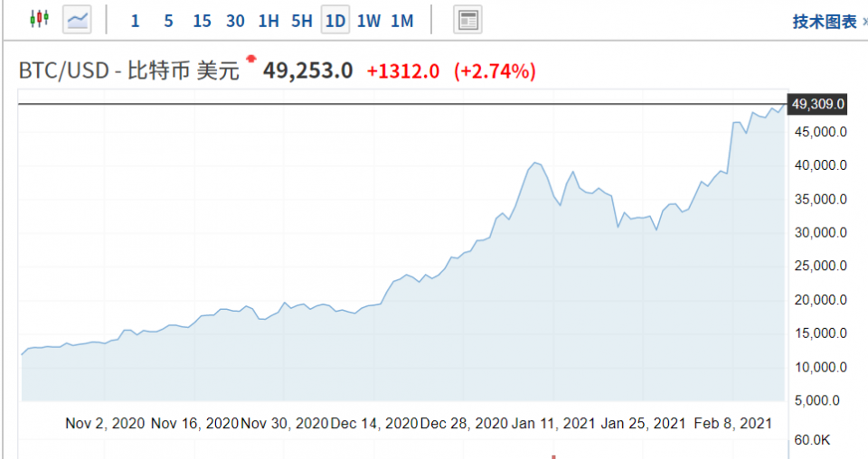Set the chart interval to 30 minutes

coord(235,21)
